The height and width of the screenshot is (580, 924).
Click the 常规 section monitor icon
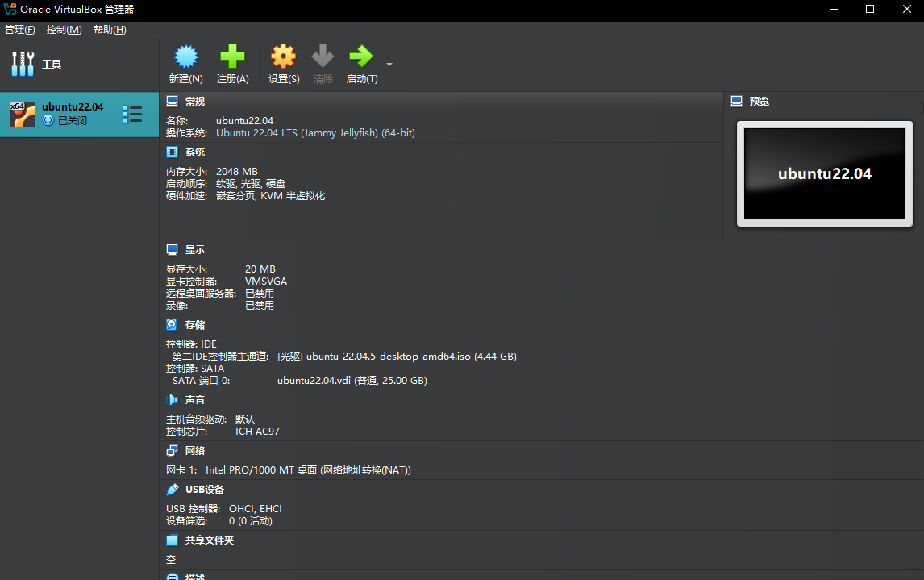[x=172, y=102]
